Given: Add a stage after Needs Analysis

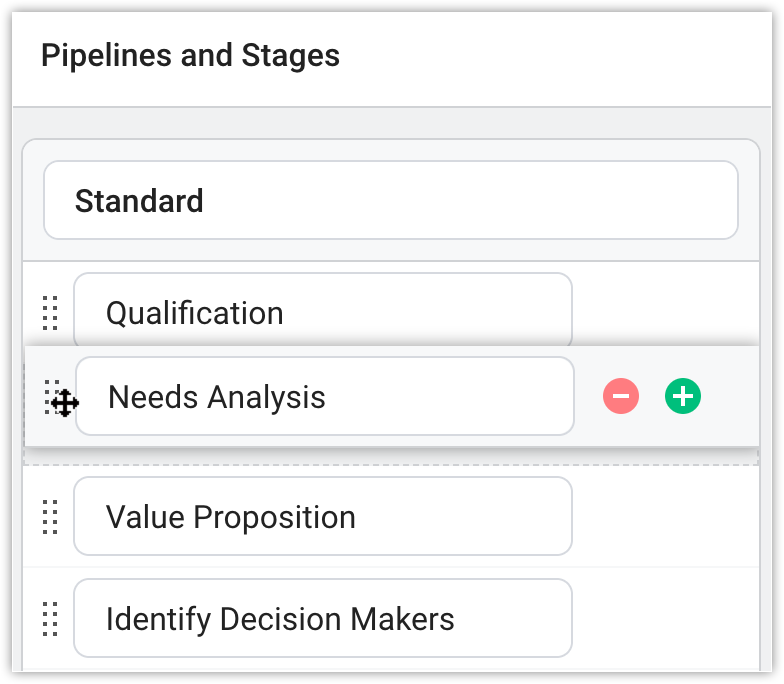Looking at the screenshot, I should pos(683,397).
